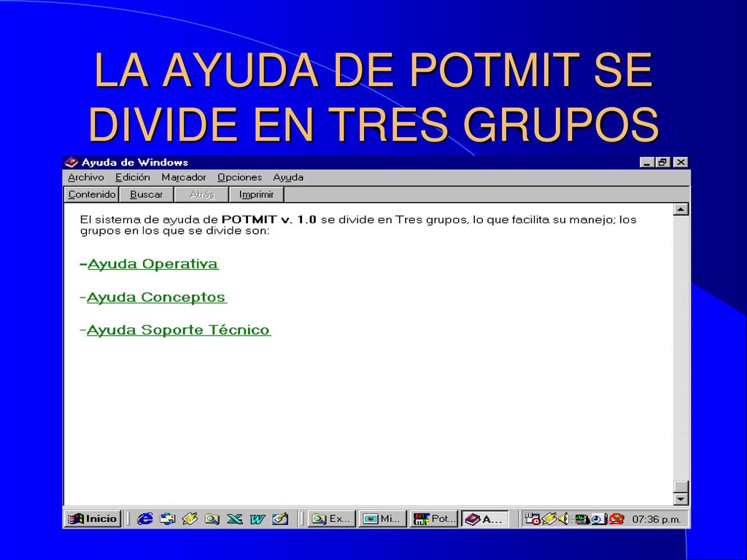Open the Edición menu
747x560 pixels.
click(133, 178)
